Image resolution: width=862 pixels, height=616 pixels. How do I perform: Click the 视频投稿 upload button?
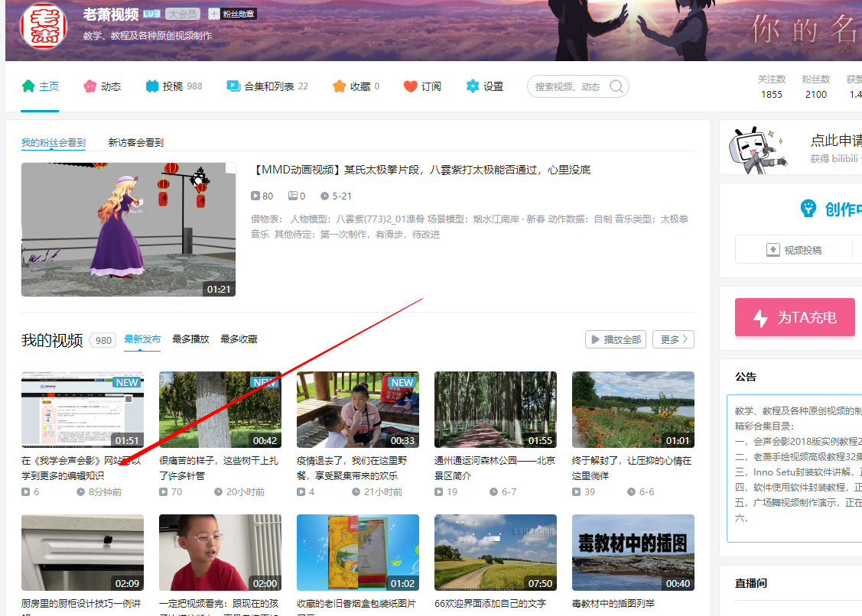(794, 250)
